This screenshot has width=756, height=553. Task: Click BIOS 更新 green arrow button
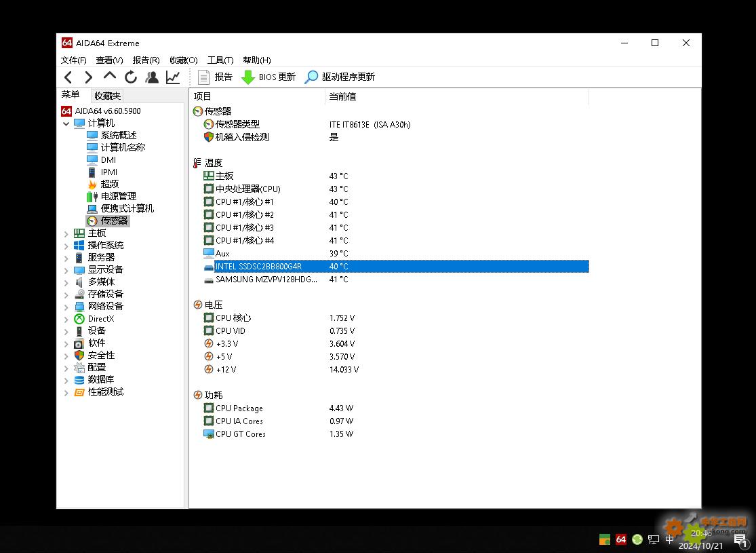268,77
